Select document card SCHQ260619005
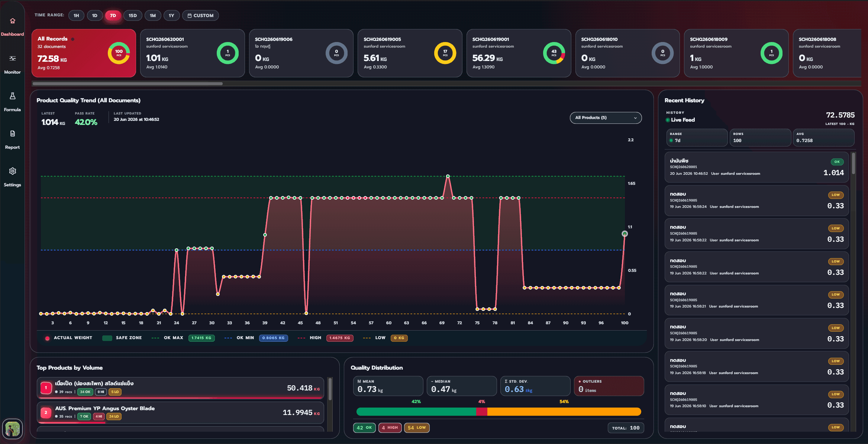868x444 pixels. [x=410, y=53]
